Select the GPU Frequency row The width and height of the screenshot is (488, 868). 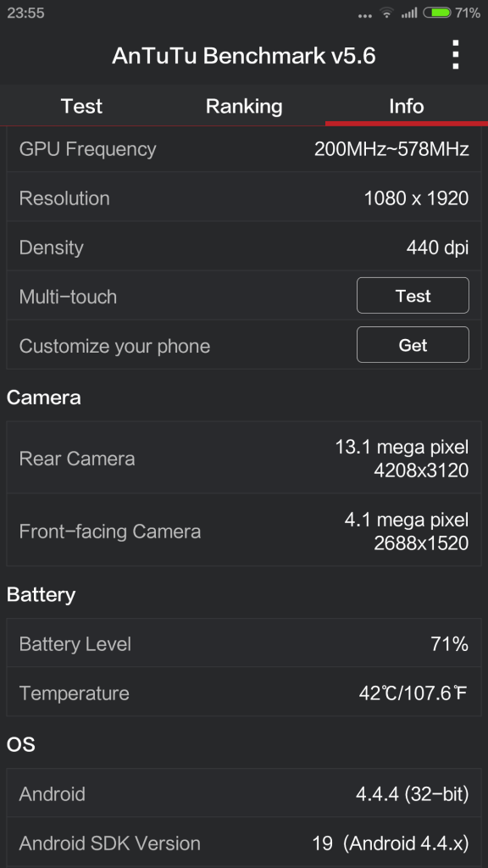[244, 149]
